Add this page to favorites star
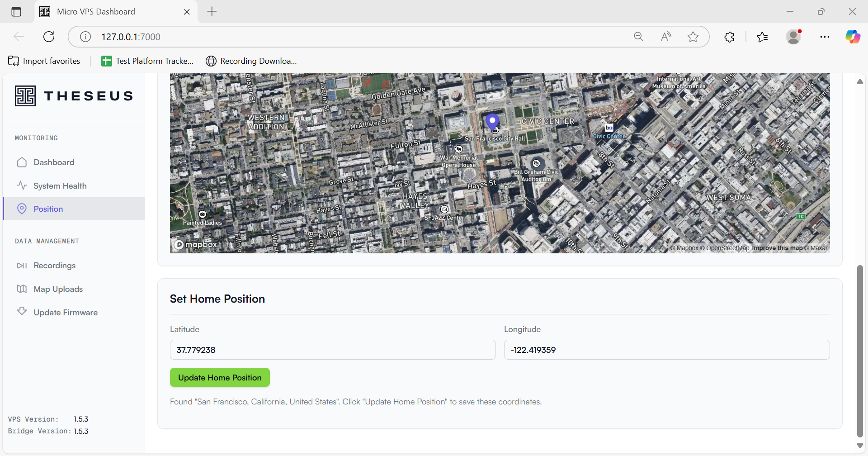The width and height of the screenshot is (868, 456). (693, 37)
